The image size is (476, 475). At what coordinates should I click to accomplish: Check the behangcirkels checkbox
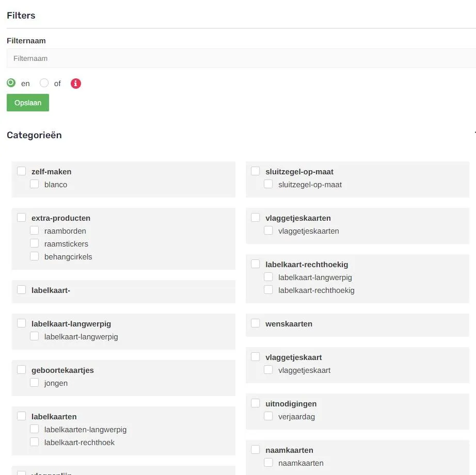34,256
